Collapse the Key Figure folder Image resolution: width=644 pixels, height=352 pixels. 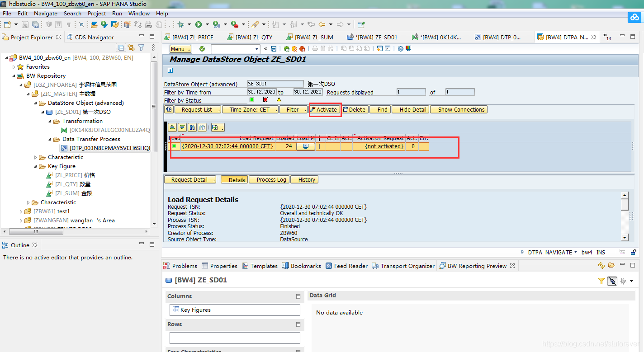pos(35,166)
